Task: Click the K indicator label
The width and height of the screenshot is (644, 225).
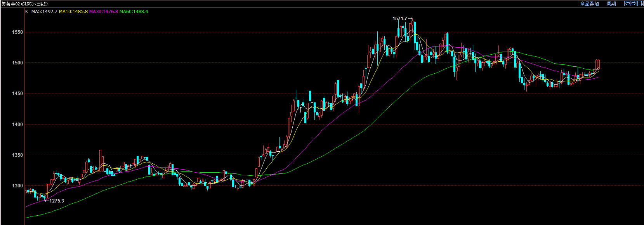Action: tap(27, 12)
